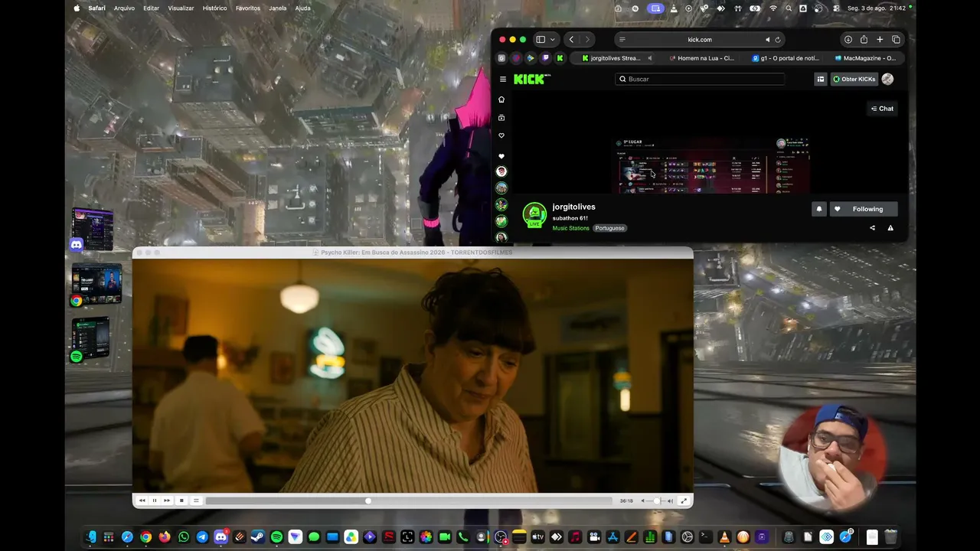Open pinned Twitch tab
980x551 pixels.
[x=545, y=58]
